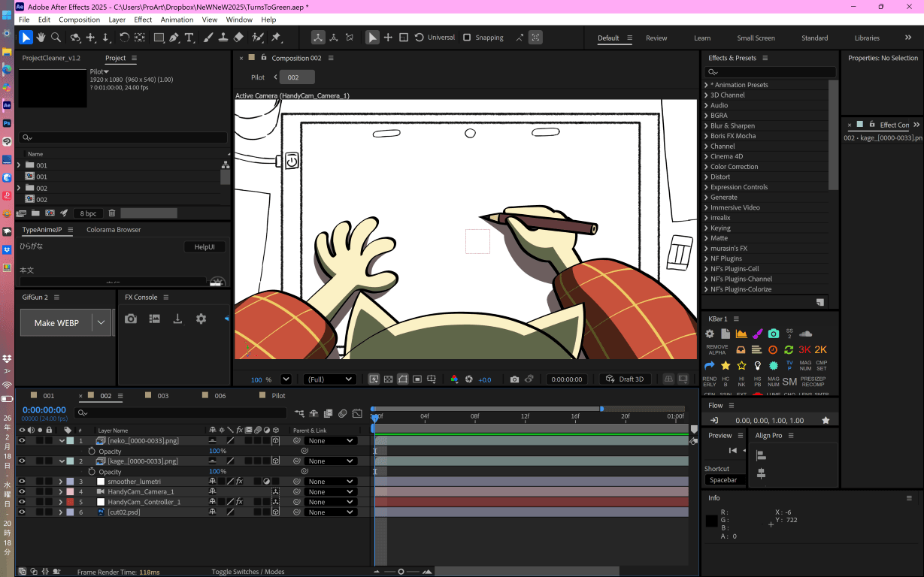Enable the Snapping checkbox
Screen dimensions: 924x577
[467, 38]
